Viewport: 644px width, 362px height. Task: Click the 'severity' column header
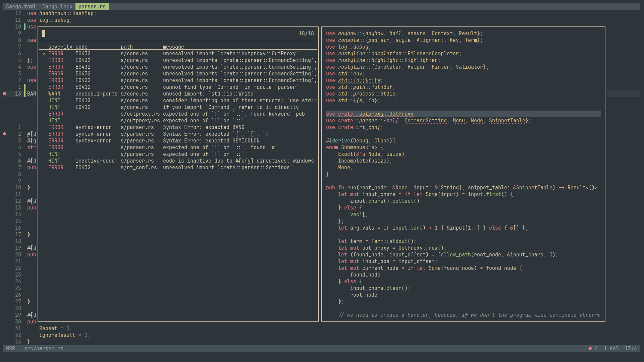(60, 47)
